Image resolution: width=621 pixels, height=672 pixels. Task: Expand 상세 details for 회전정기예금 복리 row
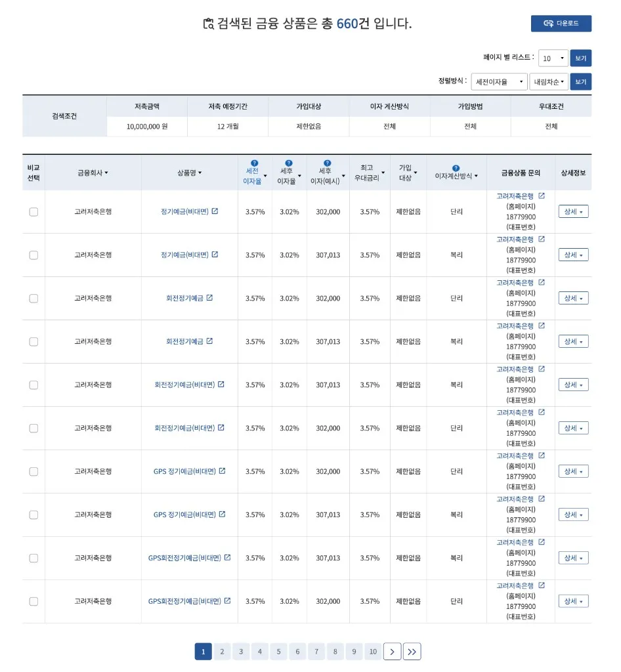click(574, 341)
